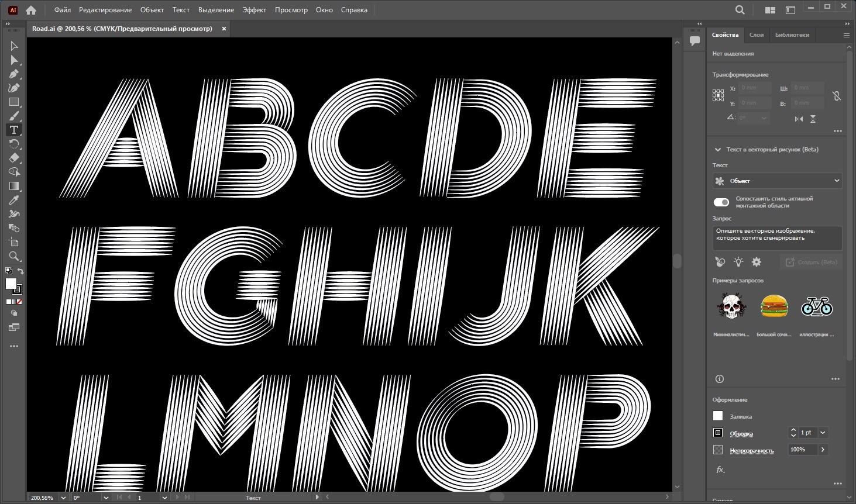
Task: Choose the Eraser tool in the toolbar
Action: click(14, 158)
